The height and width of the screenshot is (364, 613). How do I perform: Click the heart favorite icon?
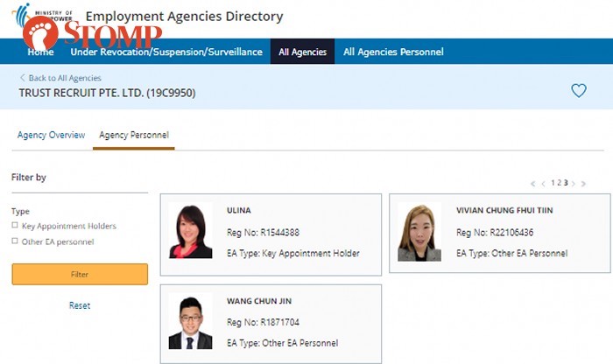[x=579, y=91]
